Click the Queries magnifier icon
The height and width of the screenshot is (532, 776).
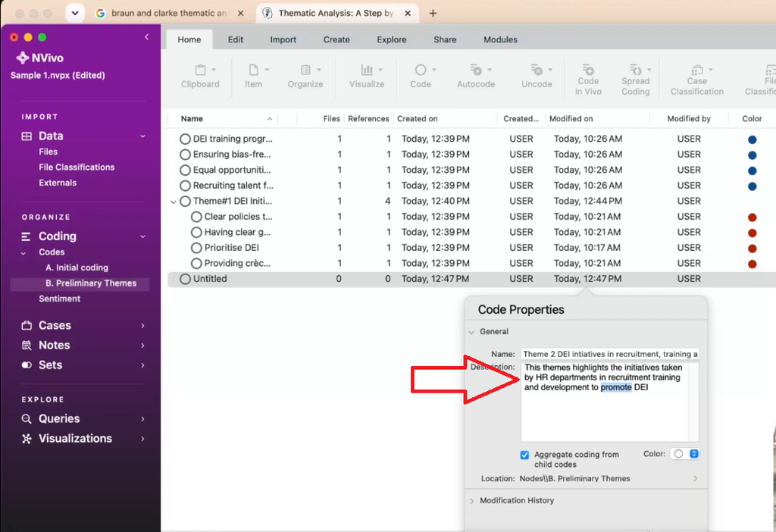click(x=27, y=419)
